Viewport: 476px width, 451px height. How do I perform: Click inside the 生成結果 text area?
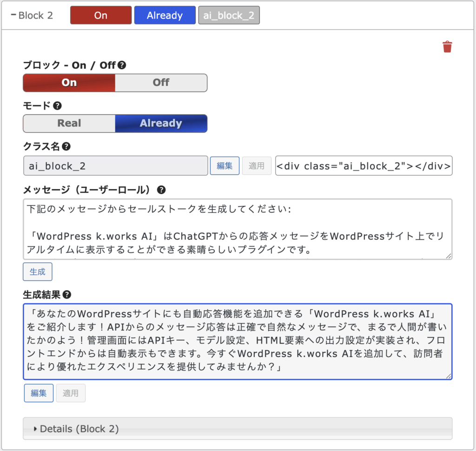[237, 342]
